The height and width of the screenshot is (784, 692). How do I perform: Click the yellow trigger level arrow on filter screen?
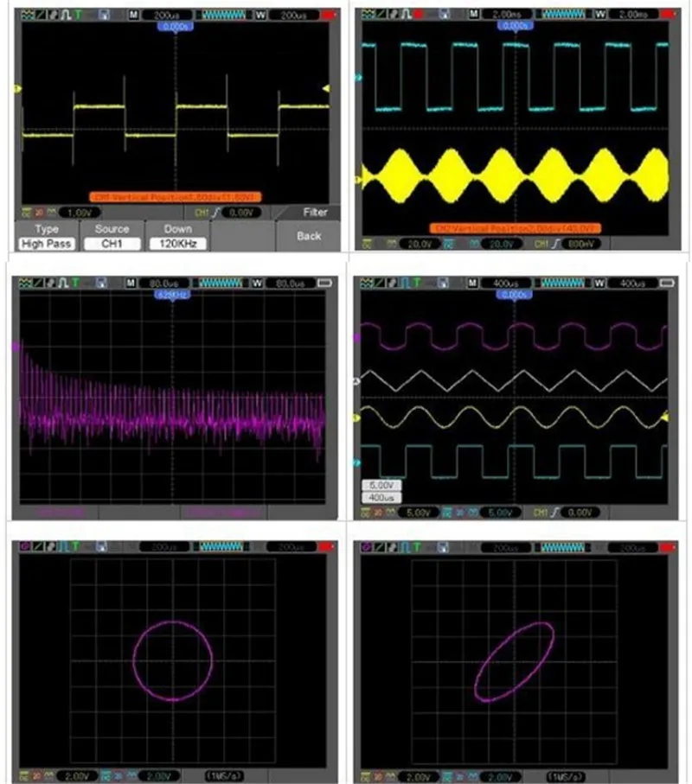click(x=326, y=89)
